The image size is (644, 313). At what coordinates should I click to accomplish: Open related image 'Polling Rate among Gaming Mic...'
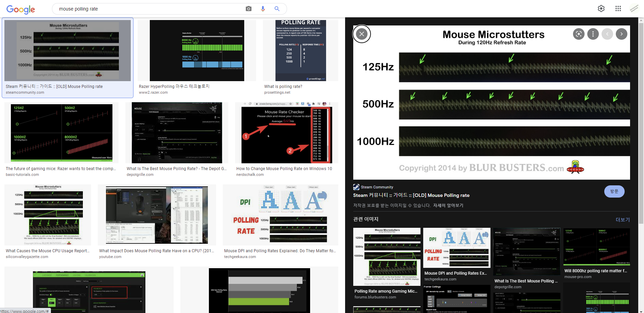387,257
